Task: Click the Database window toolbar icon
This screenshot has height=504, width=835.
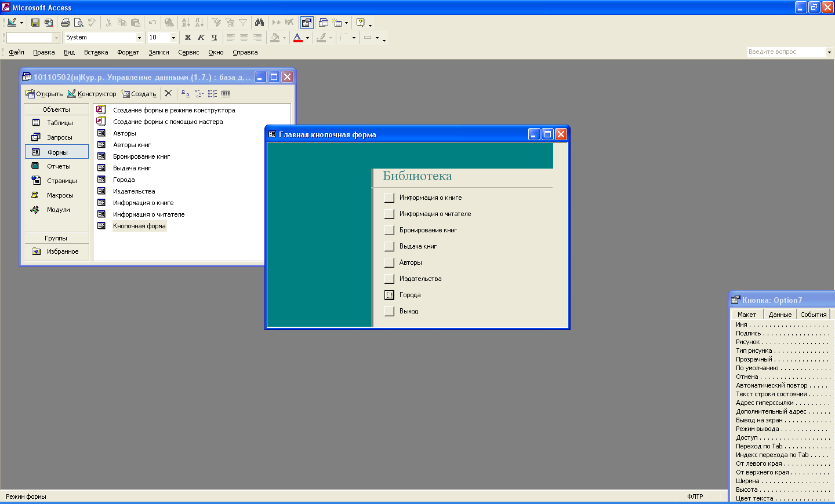Action: 324,23
